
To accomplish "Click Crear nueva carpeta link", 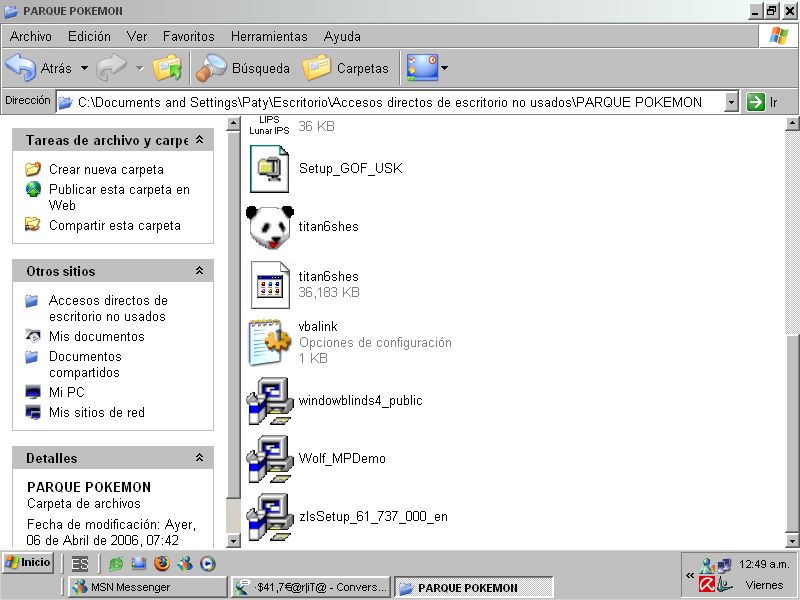I will (106, 169).
